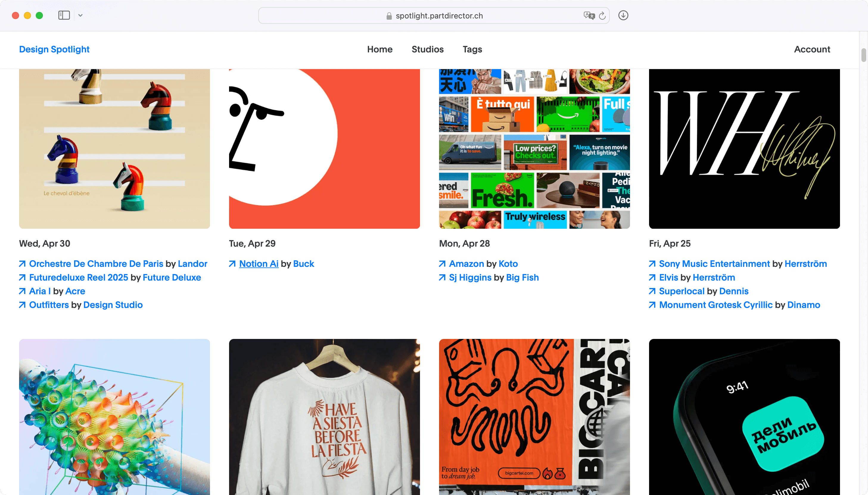Click arrow icon beside Futuredeluxe Reel 2025
The width and height of the screenshot is (868, 495).
pos(22,277)
